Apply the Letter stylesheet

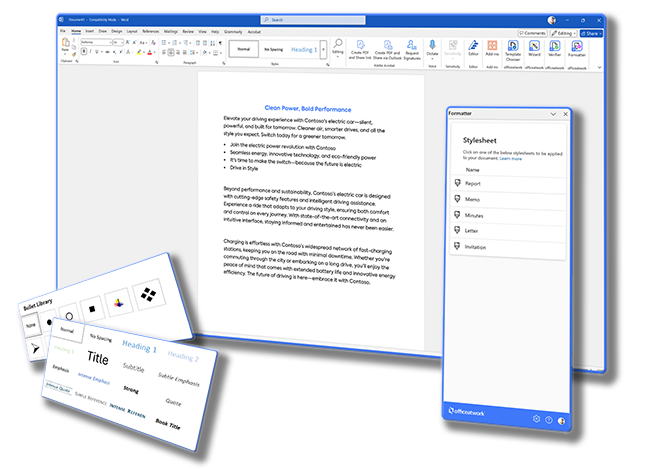508,231
